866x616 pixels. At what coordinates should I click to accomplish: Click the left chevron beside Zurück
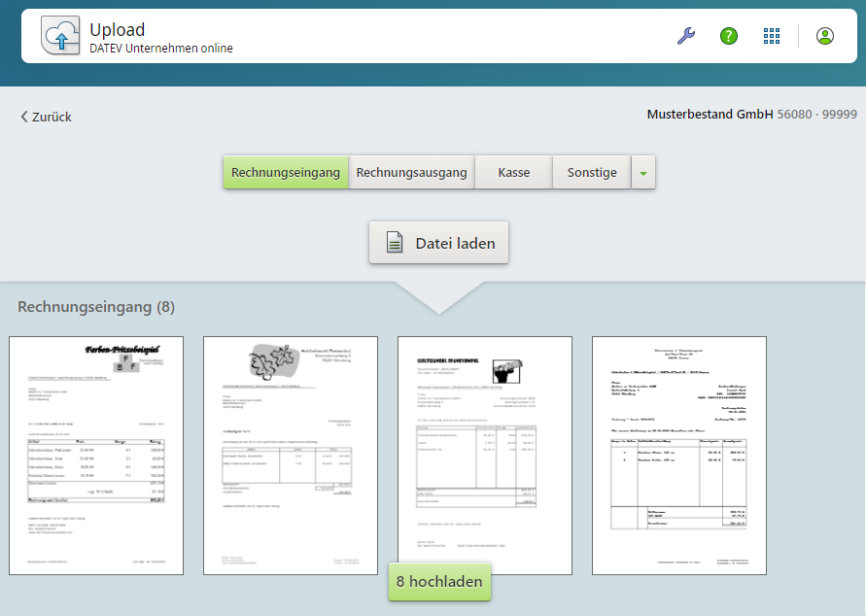tap(23, 116)
